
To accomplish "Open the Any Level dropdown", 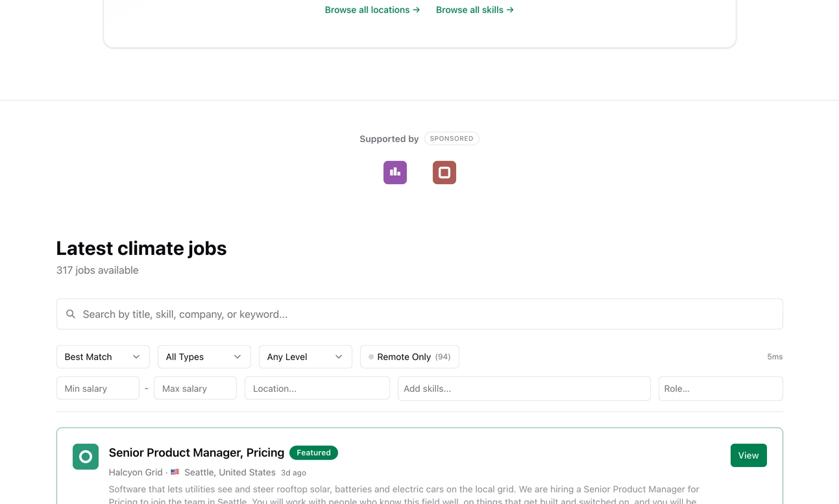I will [x=306, y=357].
